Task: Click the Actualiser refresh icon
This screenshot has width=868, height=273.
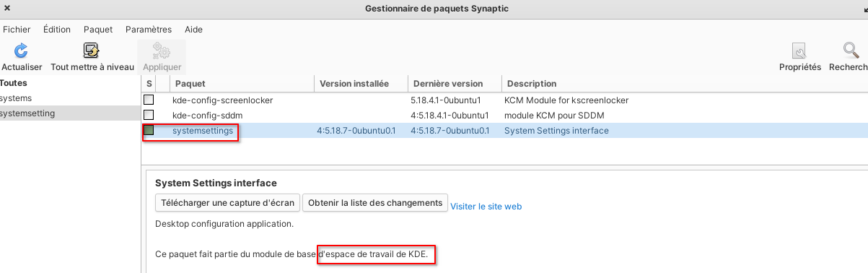Action: coord(22,51)
